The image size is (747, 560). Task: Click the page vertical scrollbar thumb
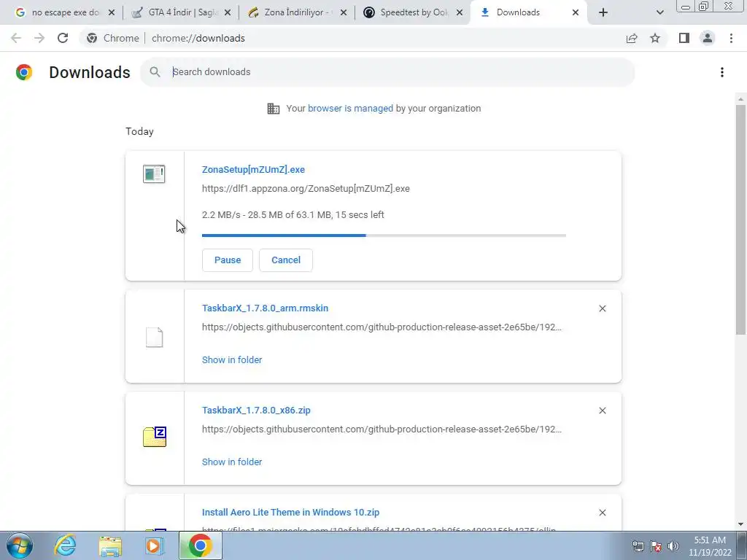pos(740,219)
